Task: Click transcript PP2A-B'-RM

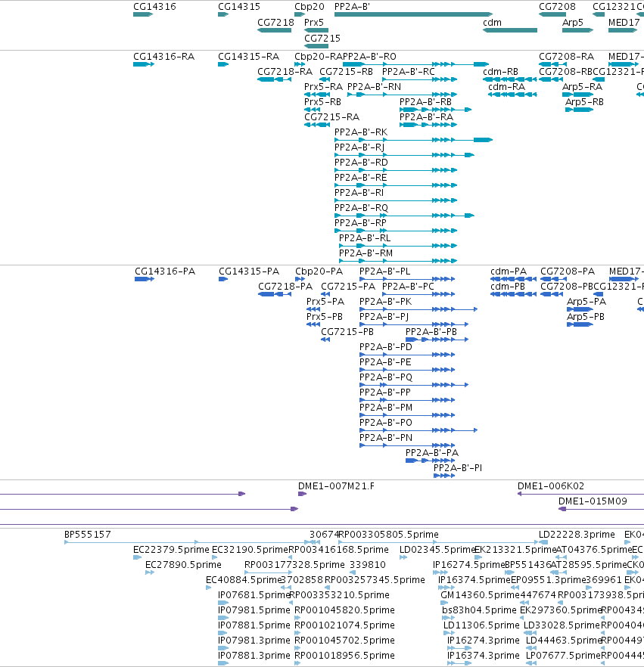Action: pos(398,261)
